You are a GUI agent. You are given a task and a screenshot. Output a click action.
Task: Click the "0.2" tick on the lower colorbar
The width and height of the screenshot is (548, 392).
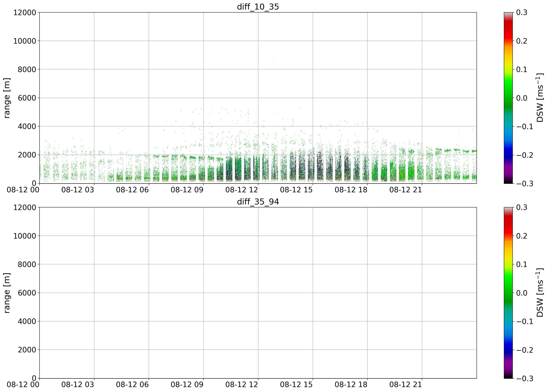click(x=522, y=236)
